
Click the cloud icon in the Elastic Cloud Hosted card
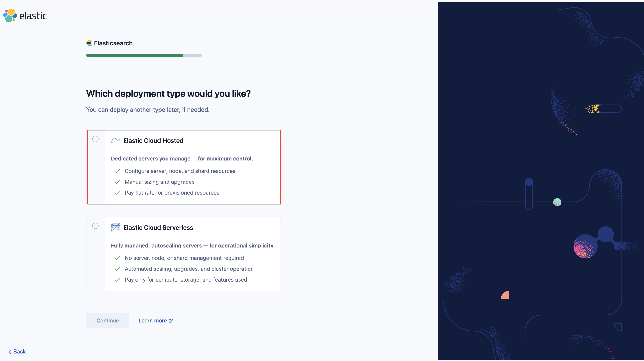coord(115,140)
